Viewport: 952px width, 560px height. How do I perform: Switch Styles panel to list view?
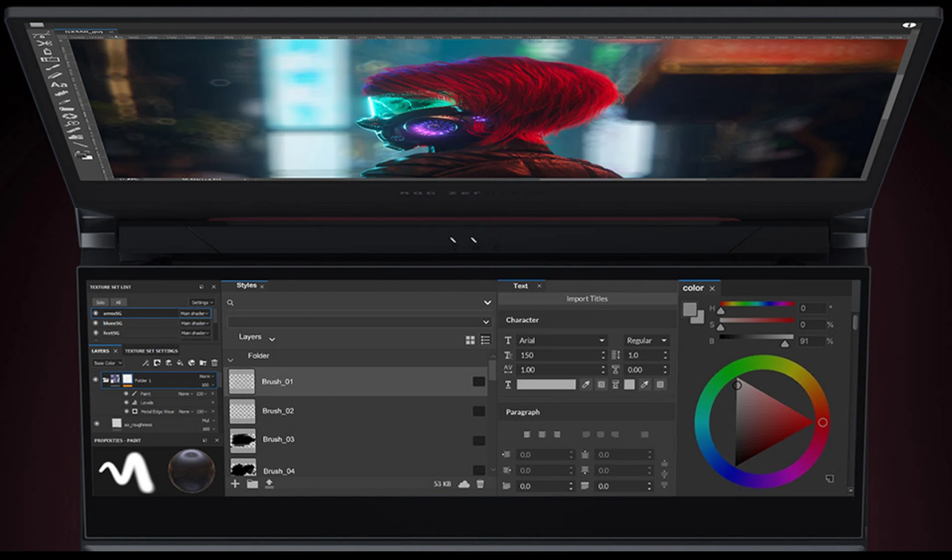coord(485,340)
